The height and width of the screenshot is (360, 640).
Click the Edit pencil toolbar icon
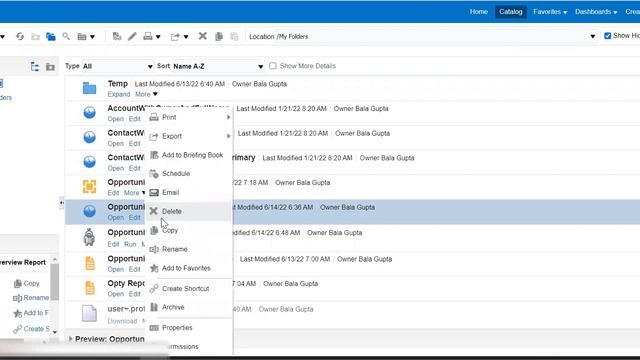132,36
